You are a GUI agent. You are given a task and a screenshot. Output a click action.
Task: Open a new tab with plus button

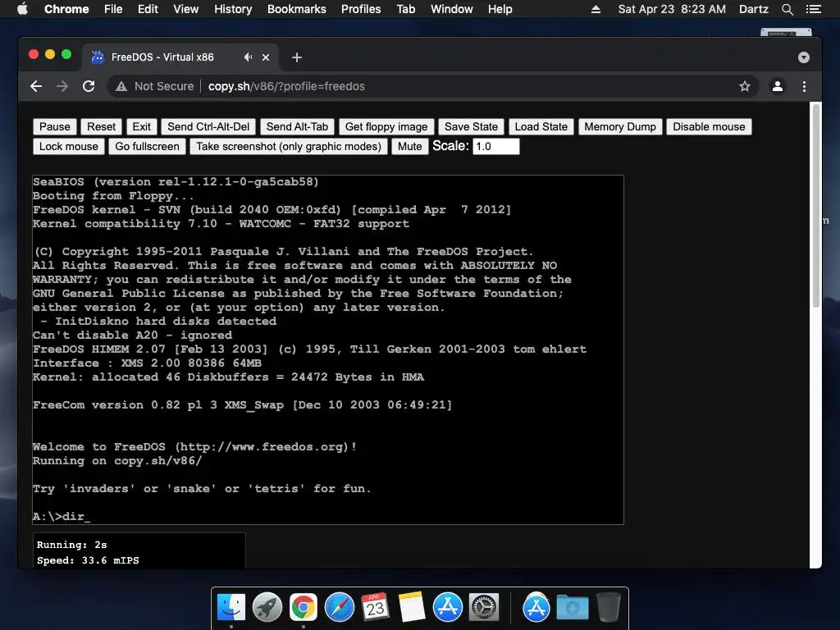coord(297,57)
